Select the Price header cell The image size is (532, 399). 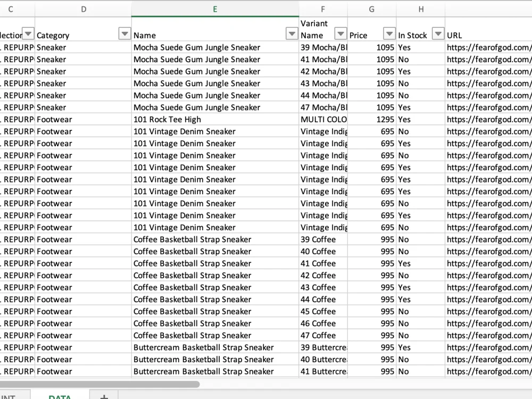[372, 29]
